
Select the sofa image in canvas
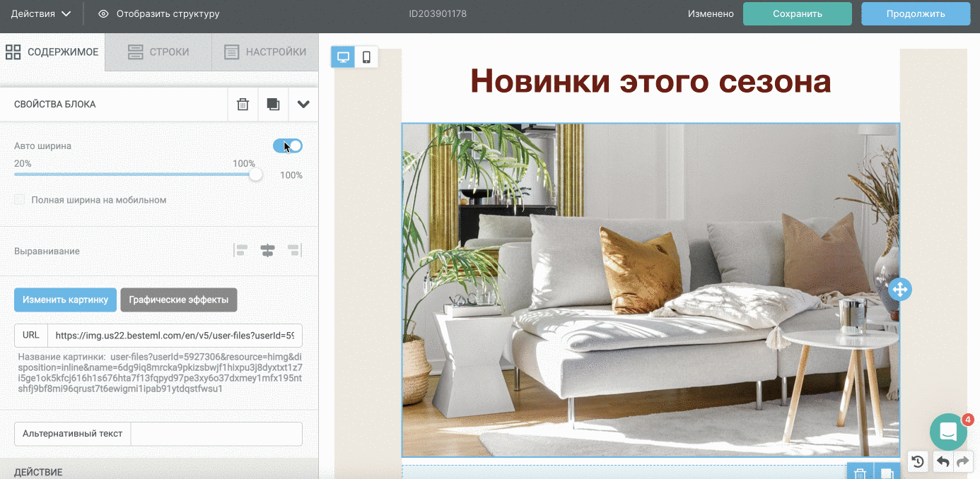[x=651, y=290]
